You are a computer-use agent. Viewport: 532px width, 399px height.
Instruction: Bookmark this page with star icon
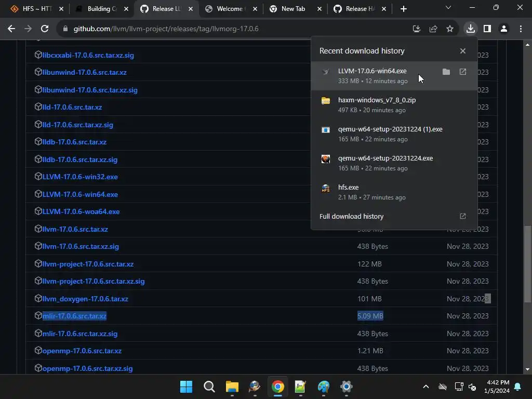(x=449, y=29)
